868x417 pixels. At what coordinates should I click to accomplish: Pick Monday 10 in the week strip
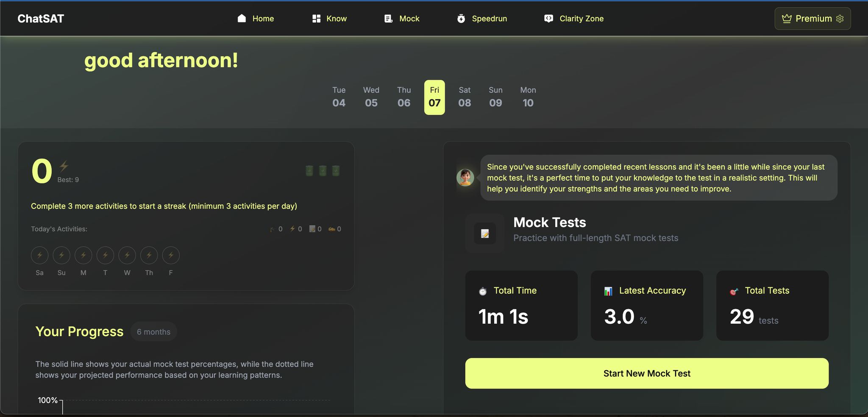(528, 97)
